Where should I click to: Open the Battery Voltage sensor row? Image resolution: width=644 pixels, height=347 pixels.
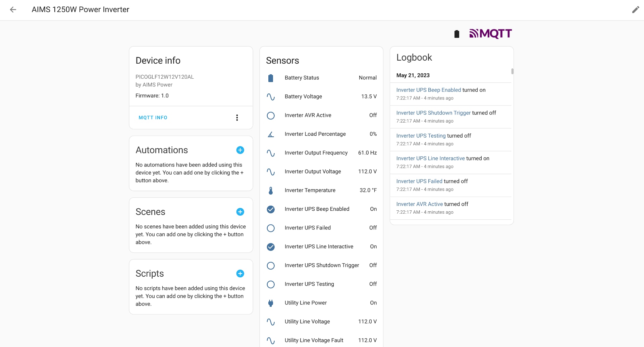(x=321, y=96)
